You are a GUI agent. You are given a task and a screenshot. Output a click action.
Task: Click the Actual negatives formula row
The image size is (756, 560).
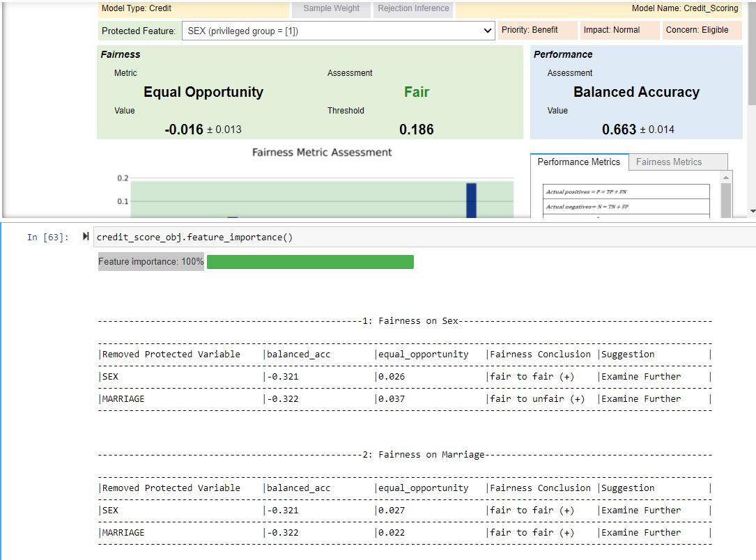tap(626, 207)
